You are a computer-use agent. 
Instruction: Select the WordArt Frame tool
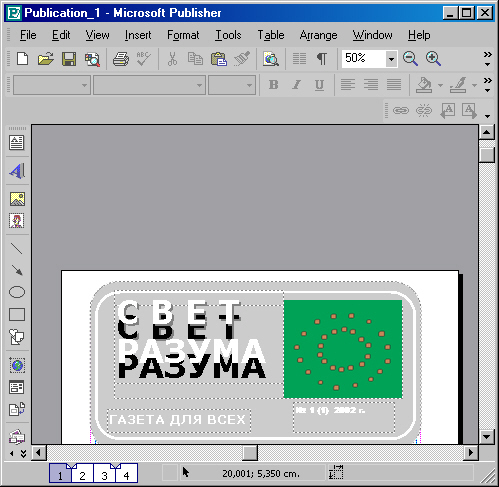tap(17, 171)
